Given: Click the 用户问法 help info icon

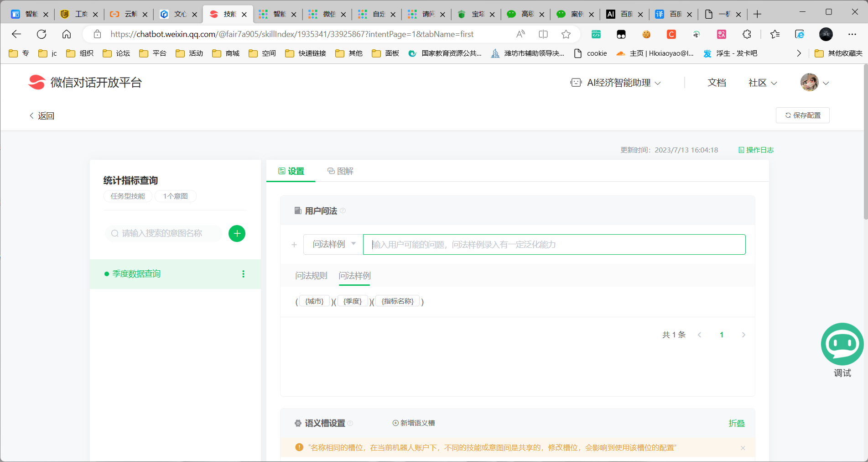Looking at the screenshot, I should 343,211.
